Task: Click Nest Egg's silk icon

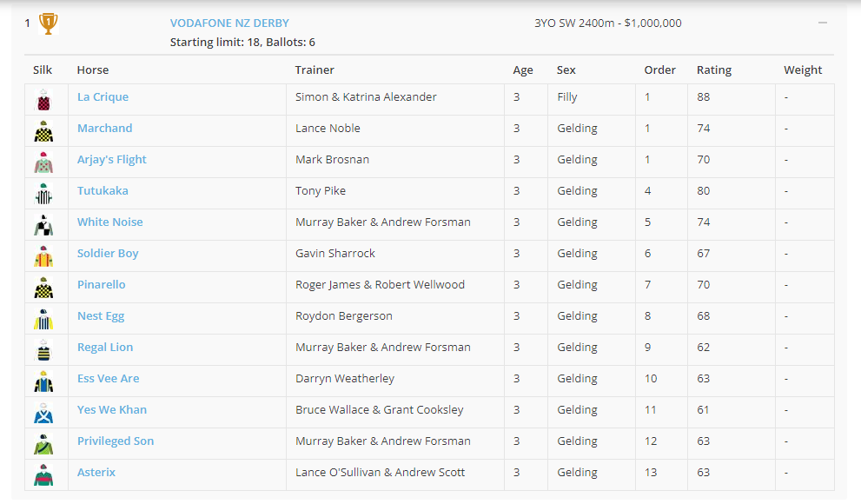Action: click(x=43, y=319)
